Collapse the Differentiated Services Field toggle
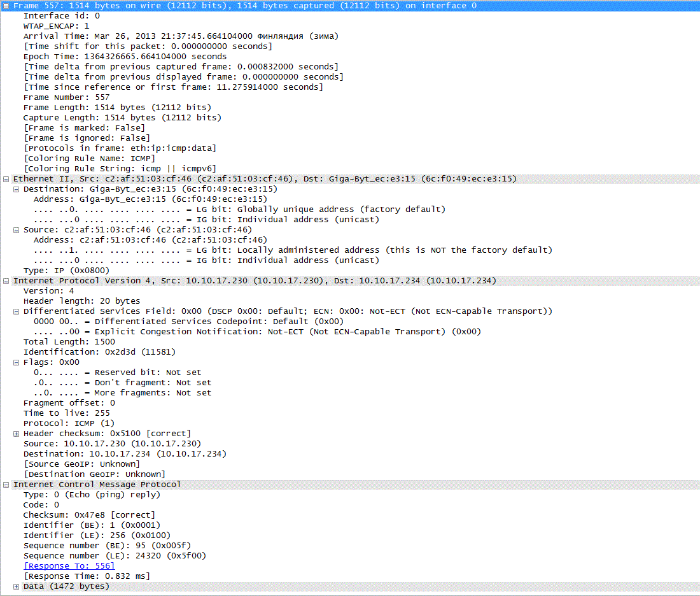 [x=16, y=312]
